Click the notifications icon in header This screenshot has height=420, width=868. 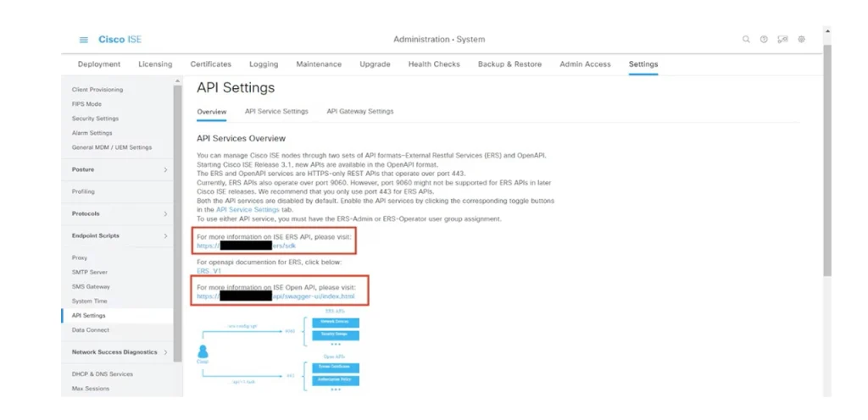(782, 40)
